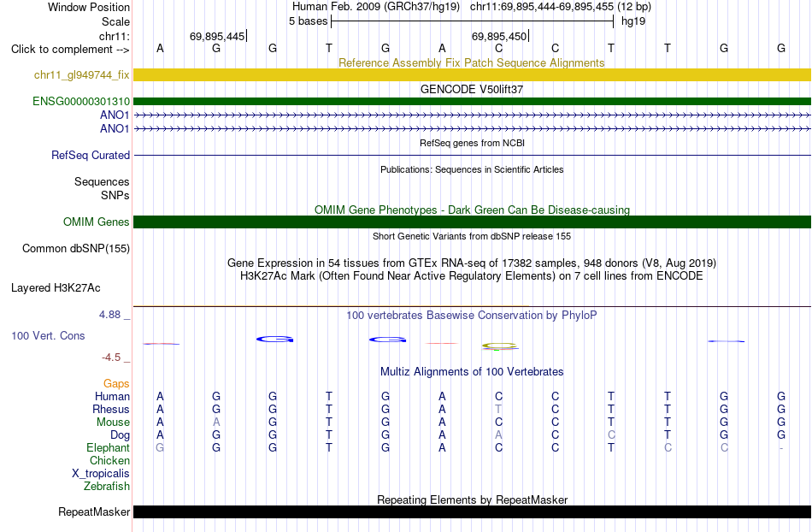The image size is (812, 532).
Task: Open Reference Assembly Fix Patch Sequence Alignments title
Action: (472, 62)
